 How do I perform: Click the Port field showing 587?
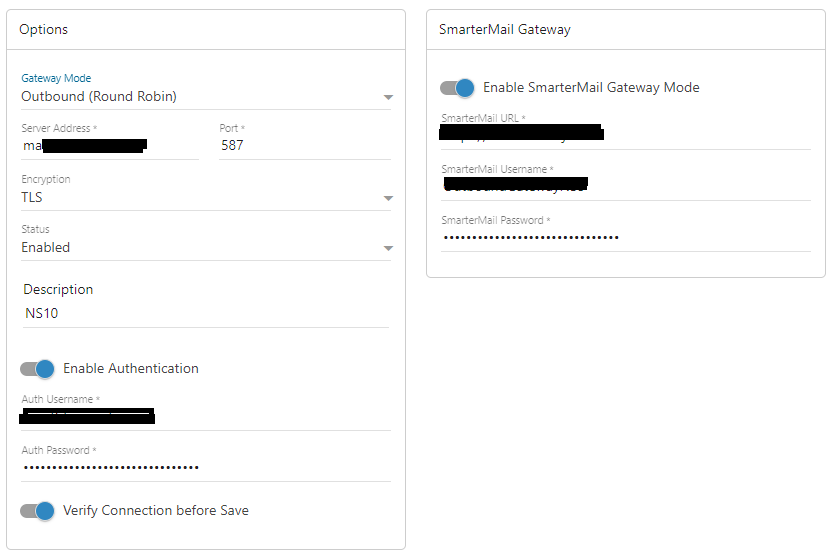click(x=303, y=146)
